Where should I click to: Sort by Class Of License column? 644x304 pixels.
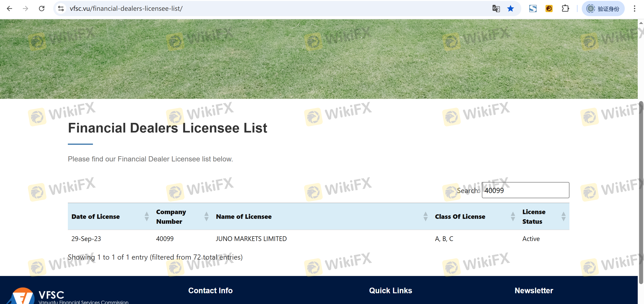coord(460,216)
